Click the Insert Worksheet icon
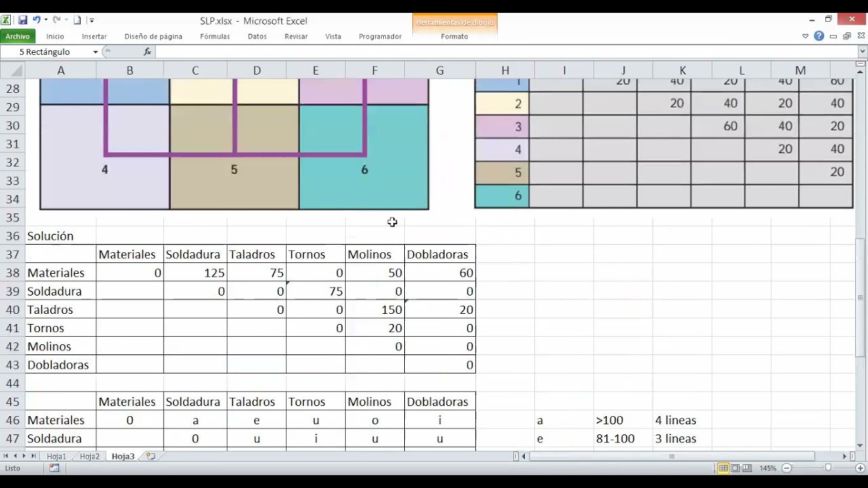868x488 pixels. [151, 457]
